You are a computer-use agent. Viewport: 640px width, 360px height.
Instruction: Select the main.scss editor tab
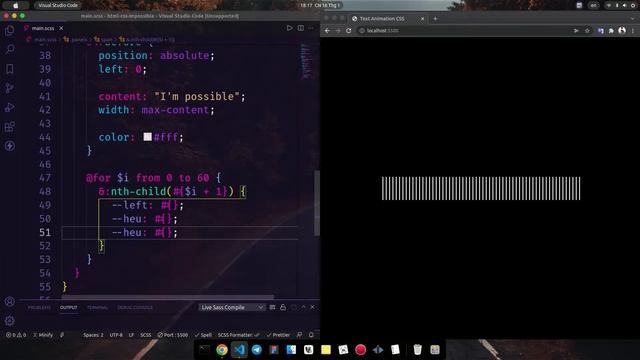pyautogui.click(x=42, y=28)
